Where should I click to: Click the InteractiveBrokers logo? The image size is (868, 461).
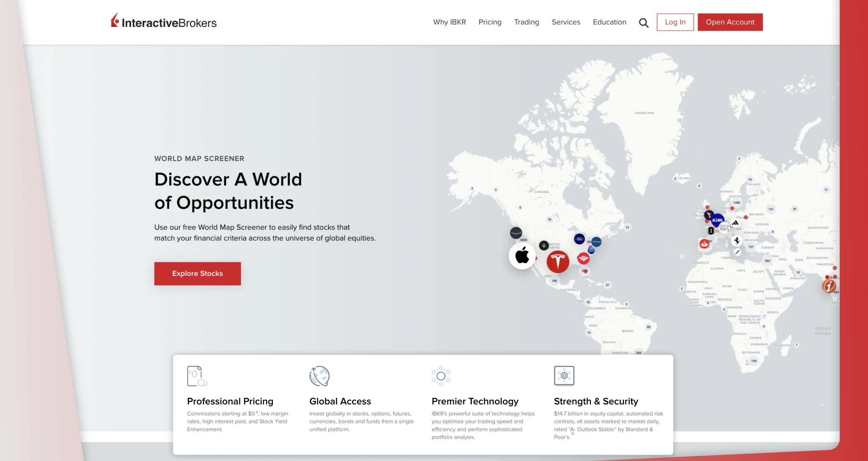click(x=163, y=21)
